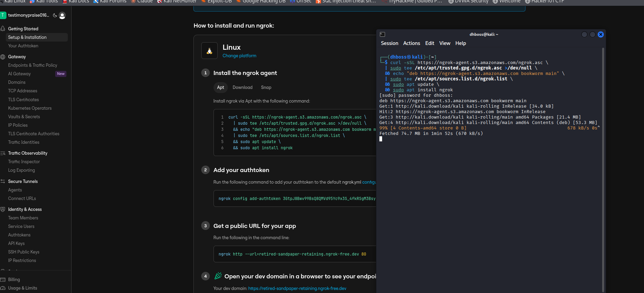
Task: Open SSH Public Keys page
Action: coord(24,252)
